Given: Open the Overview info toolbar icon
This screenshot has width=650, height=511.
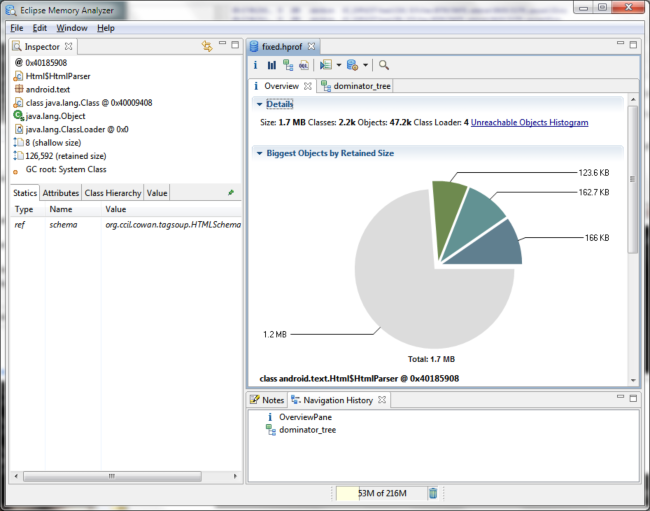Looking at the screenshot, I should tap(255, 65).
